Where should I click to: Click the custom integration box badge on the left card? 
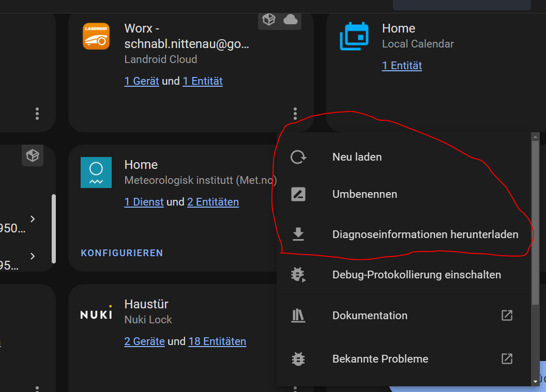[33, 155]
